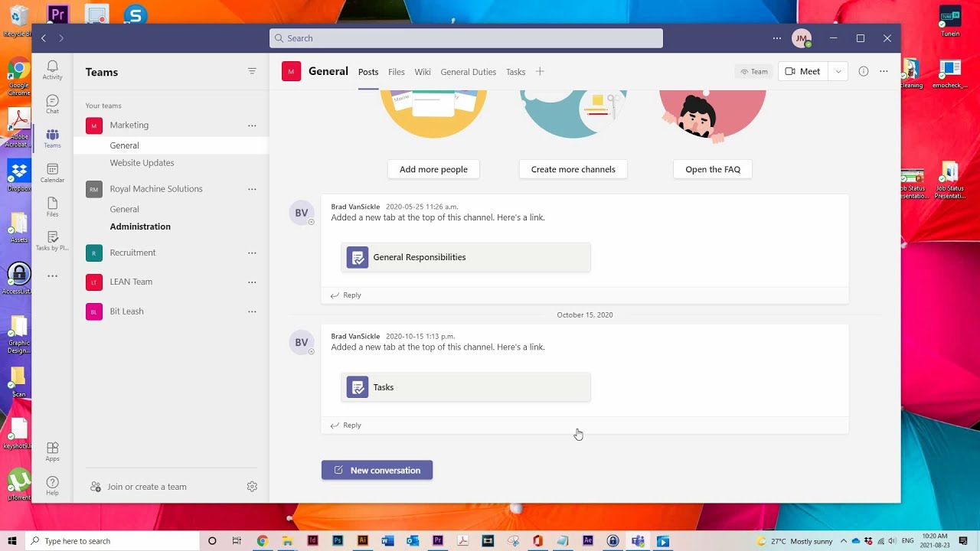
Task: Click Create more channels button
Action: pyautogui.click(x=573, y=169)
